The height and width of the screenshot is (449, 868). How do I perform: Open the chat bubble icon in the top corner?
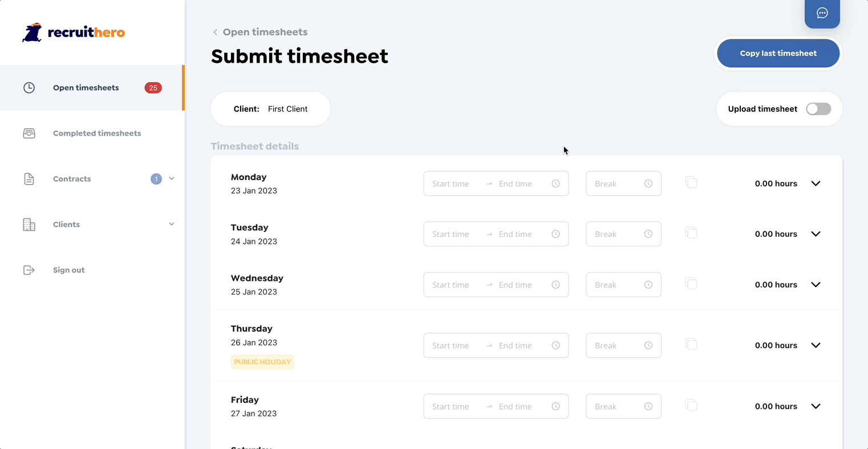point(822,13)
